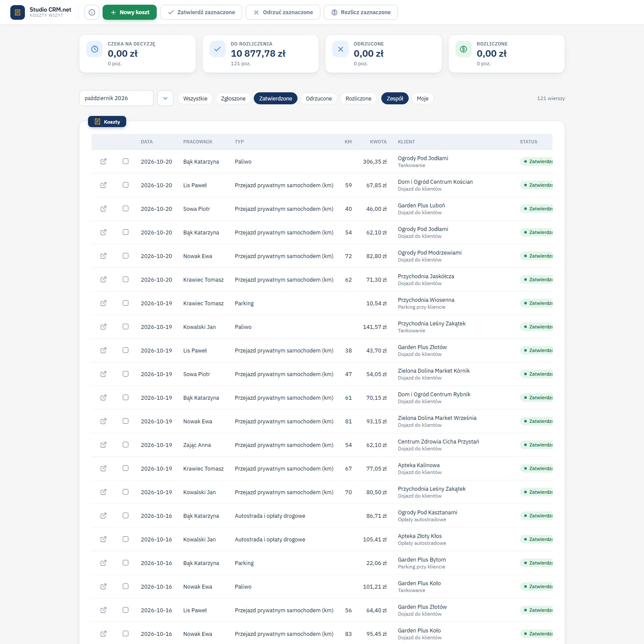Click the KWOTA column header
644x644 pixels.
pyautogui.click(x=378, y=142)
